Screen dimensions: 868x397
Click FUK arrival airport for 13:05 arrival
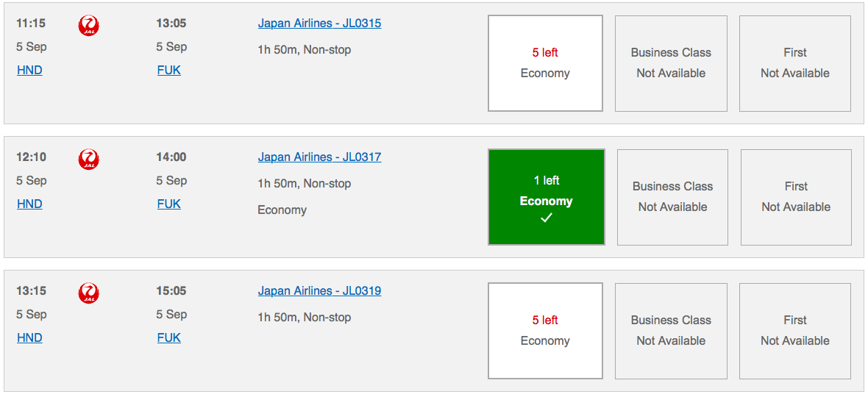(x=168, y=71)
